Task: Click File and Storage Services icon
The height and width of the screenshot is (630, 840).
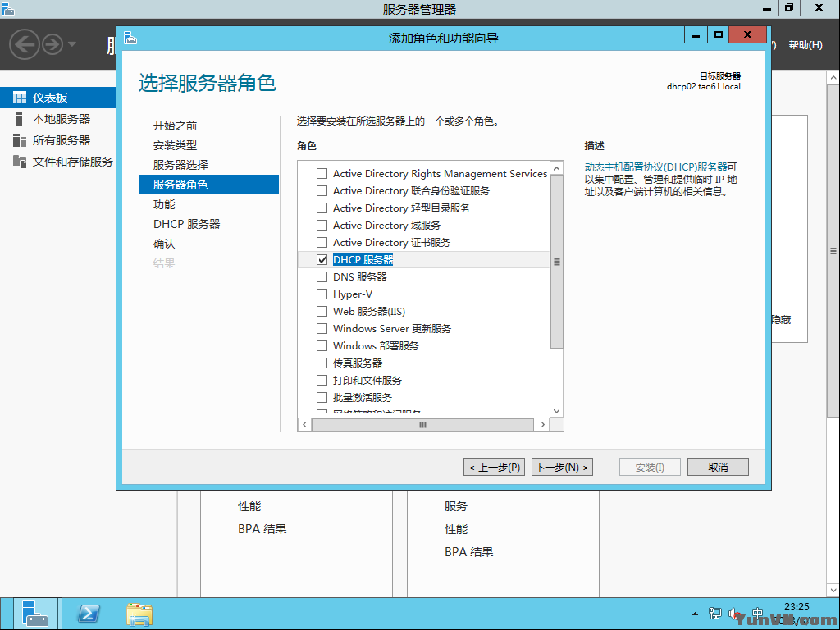Action: 20,162
